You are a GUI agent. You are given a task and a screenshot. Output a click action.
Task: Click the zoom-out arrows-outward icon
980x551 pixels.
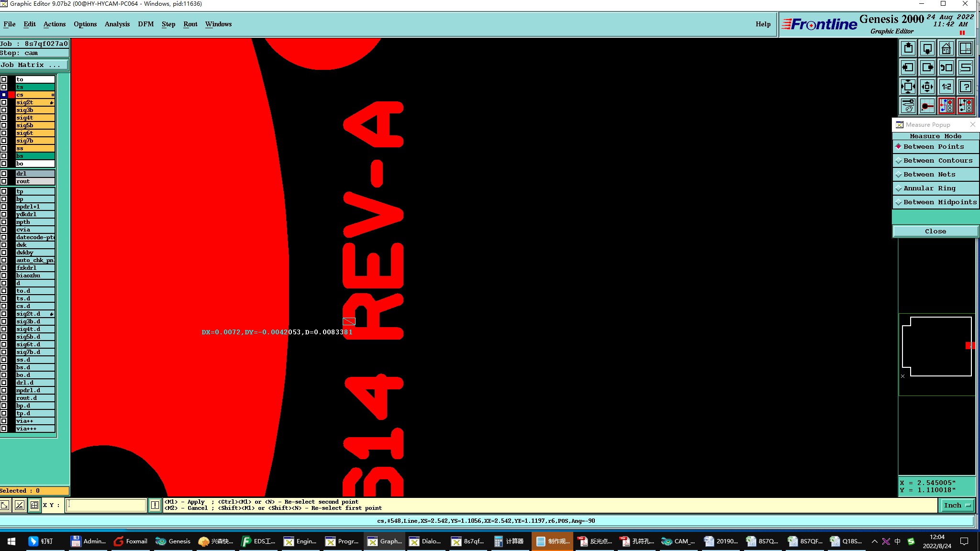tap(927, 87)
